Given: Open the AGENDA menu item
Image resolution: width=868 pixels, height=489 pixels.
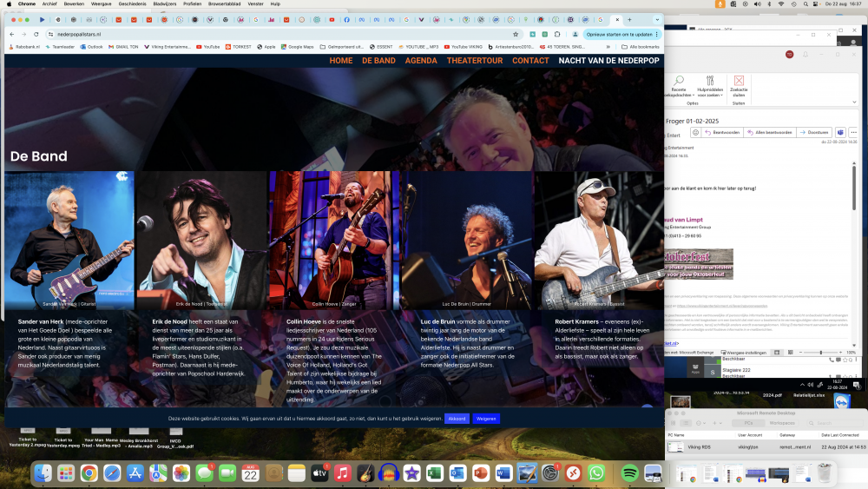Looking at the screenshot, I should (x=421, y=61).
